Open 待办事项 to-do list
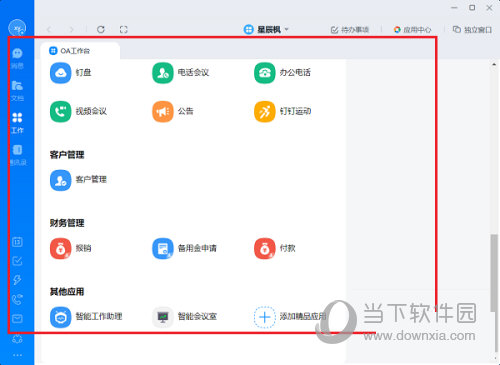The height and width of the screenshot is (365, 500). [x=350, y=30]
